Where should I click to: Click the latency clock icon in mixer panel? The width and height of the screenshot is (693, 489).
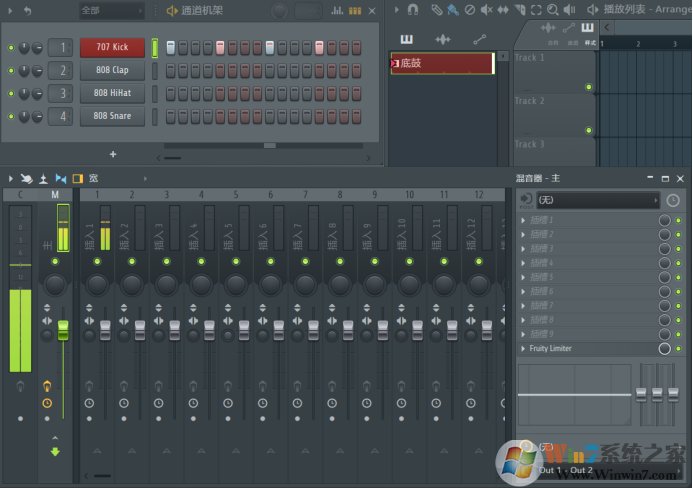[x=672, y=200]
